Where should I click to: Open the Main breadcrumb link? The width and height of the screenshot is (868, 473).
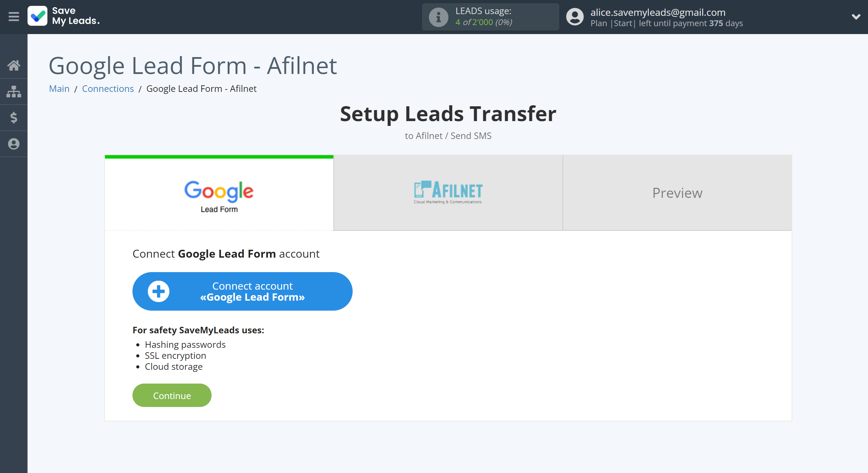tap(59, 88)
